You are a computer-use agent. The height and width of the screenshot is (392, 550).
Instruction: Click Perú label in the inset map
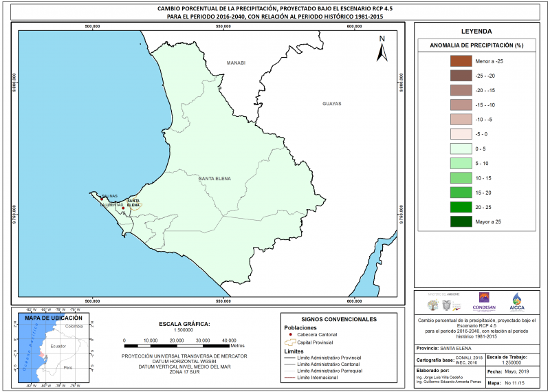pyautogui.click(x=68, y=368)
